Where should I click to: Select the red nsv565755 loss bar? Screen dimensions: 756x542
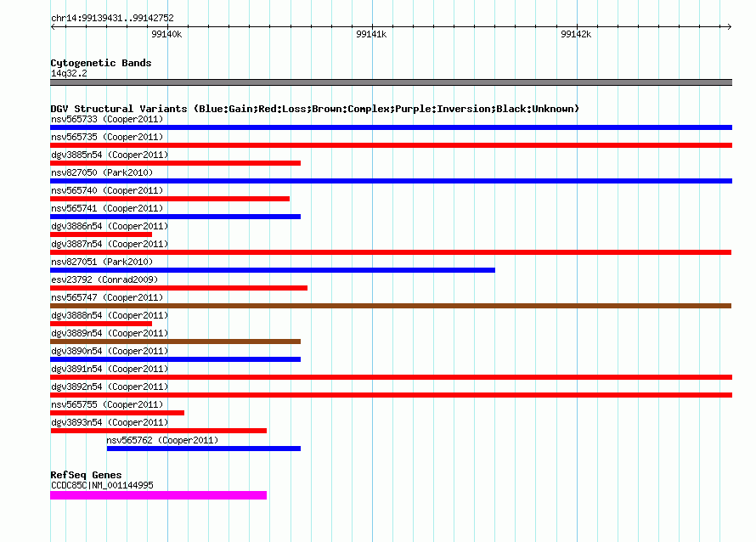click(x=117, y=413)
